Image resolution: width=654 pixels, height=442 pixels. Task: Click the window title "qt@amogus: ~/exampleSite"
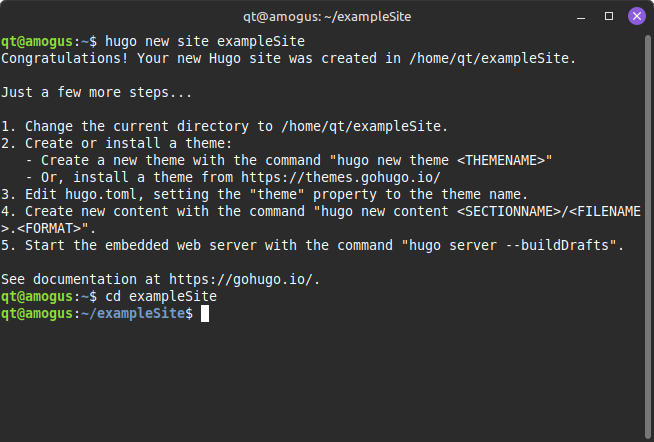coord(327,16)
